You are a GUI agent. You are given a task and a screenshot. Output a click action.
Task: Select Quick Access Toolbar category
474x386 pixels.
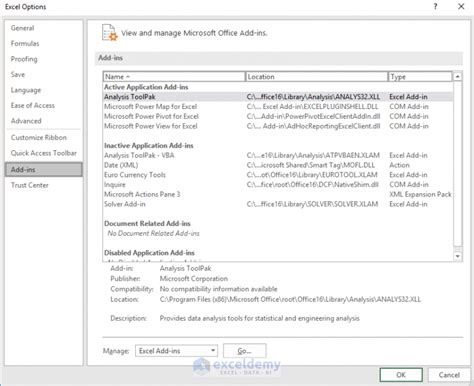pyautogui.click(x=44, y=153)
